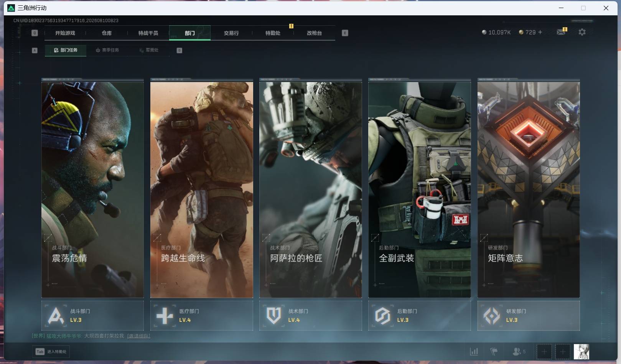Click the gold coin icon beside 729
621x364 pixels.
(521, 32)
